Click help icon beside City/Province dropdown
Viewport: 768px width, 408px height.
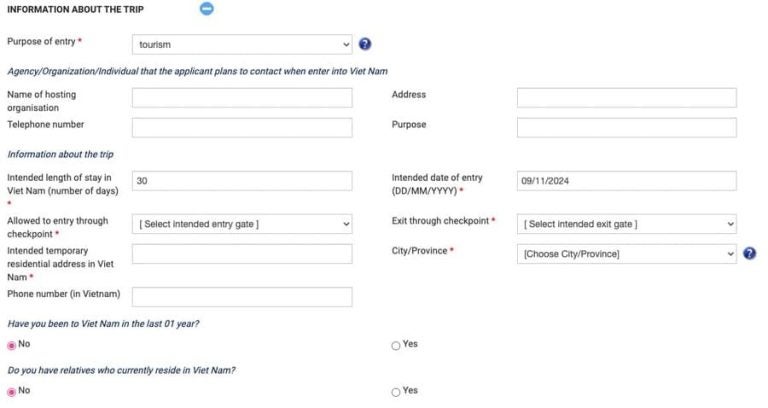pyautogui.click(x=749, y=254)
